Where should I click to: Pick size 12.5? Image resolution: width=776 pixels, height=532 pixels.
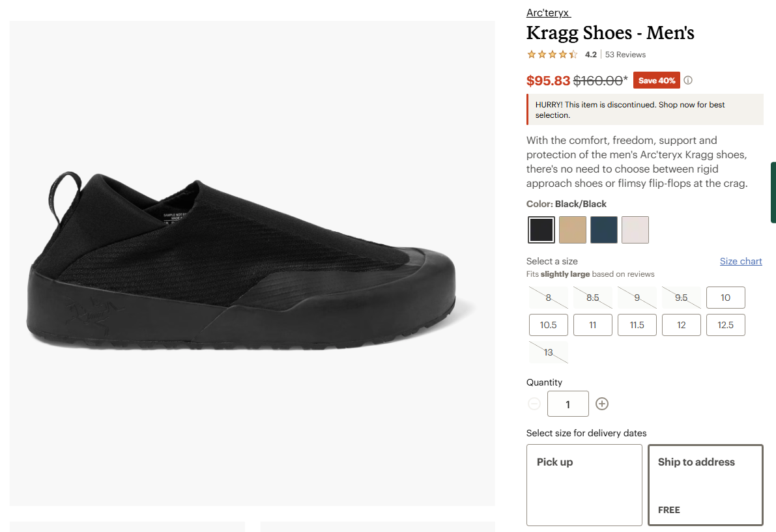click(x=725, y=325)
